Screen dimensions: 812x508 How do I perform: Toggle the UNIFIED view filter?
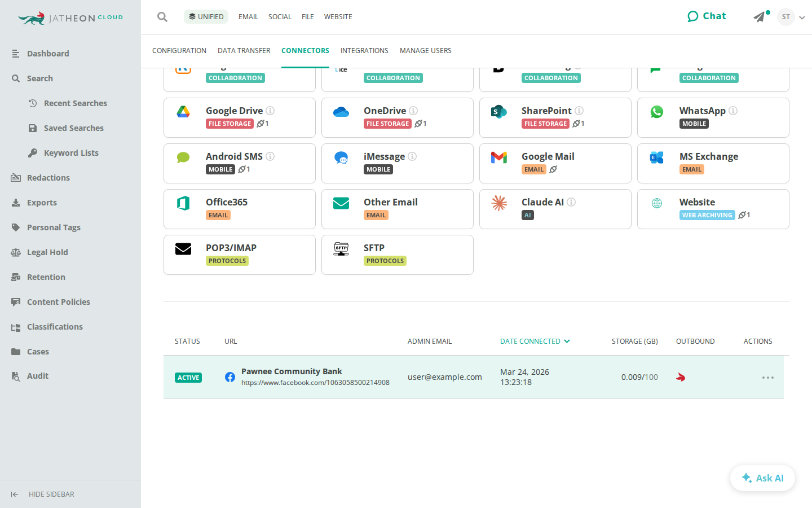[206, 17]
